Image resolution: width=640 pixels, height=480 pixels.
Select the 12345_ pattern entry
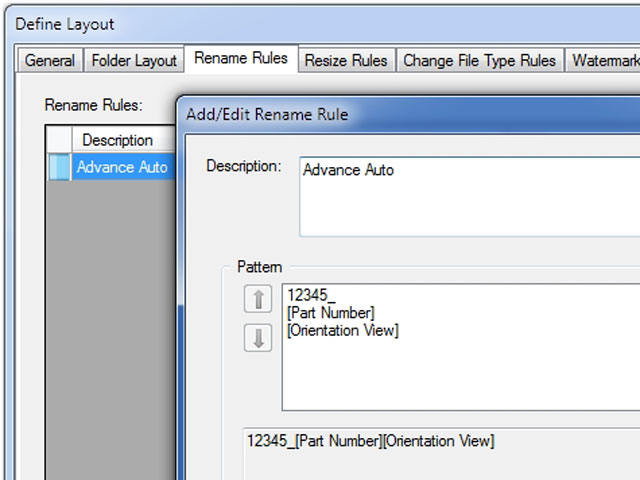point(312,295)
